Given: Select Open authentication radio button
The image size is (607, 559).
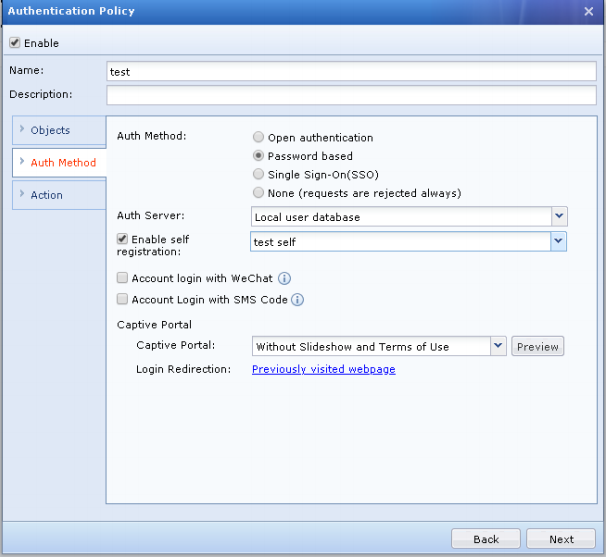Looking at the screenshot, I should pos(258,137).
